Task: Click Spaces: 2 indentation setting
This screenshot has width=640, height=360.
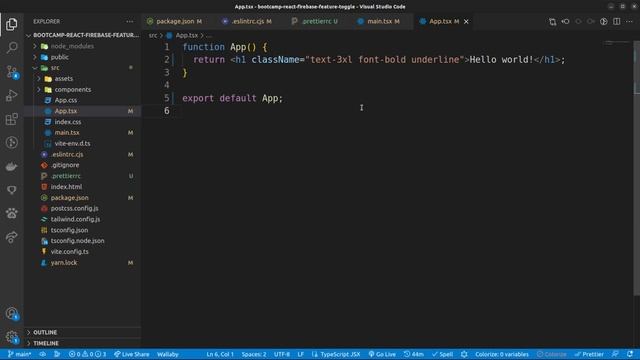Action: click(253, 354)
